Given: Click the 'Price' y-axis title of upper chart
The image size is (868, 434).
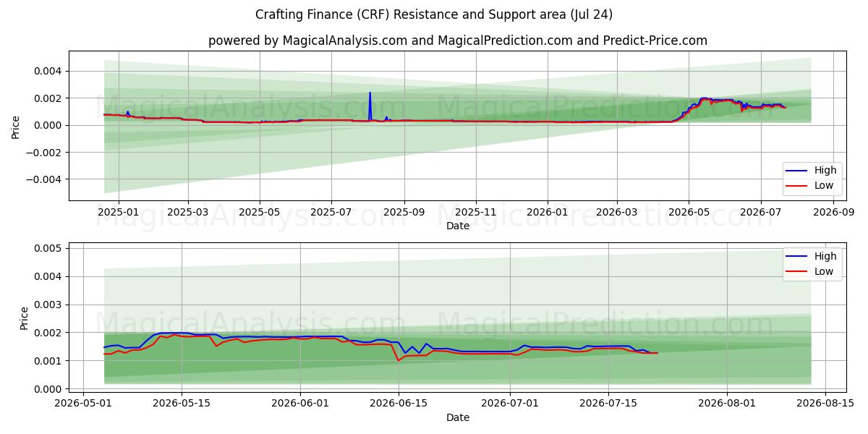Looking at the screenshot, I should [x=16, y=125].
